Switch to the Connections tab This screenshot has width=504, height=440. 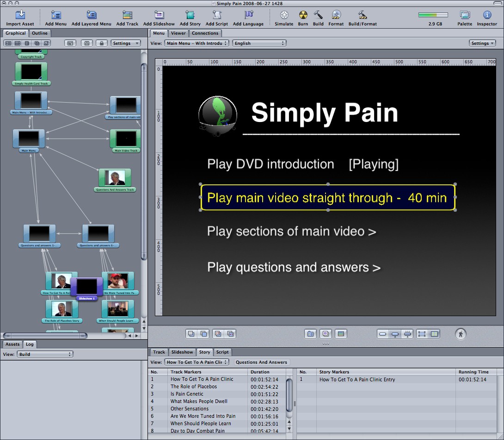205,33
